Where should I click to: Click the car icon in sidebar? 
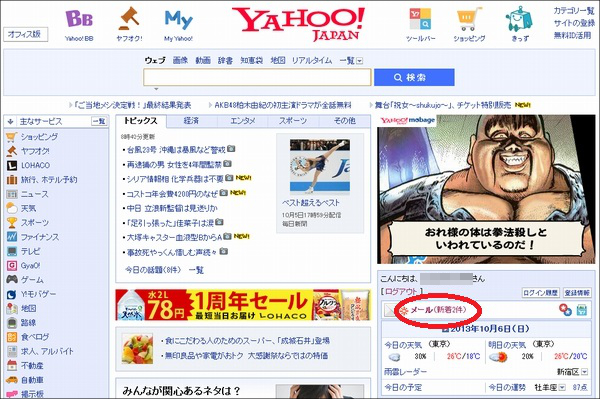tap(12, 380)
